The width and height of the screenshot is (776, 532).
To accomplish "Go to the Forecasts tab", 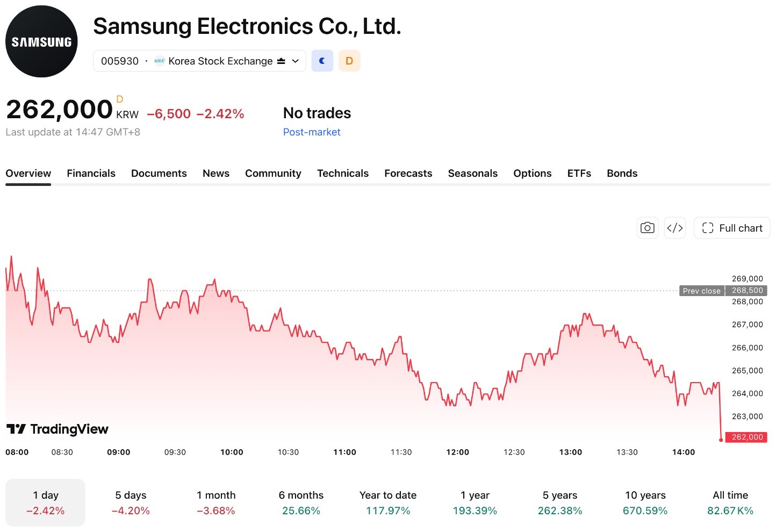I will [408, 173].
